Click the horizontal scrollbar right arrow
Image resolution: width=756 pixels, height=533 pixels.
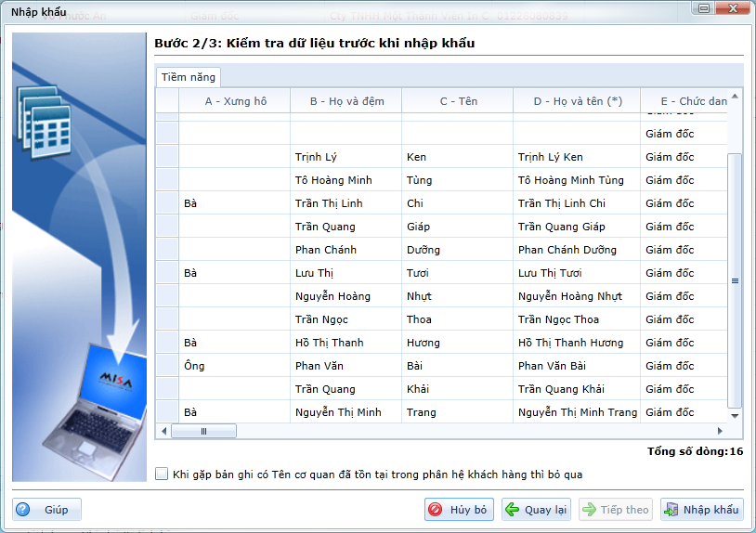[719, 431]
